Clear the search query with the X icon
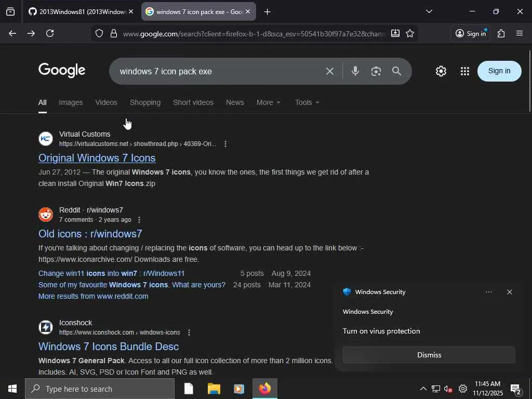 pos(330,71)
